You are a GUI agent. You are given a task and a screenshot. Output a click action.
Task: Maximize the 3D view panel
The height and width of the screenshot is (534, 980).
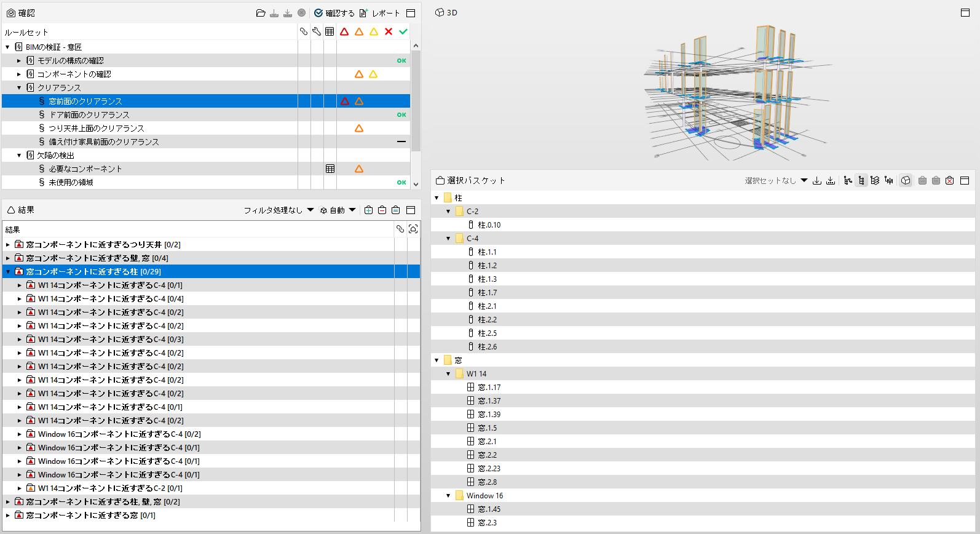965,12
